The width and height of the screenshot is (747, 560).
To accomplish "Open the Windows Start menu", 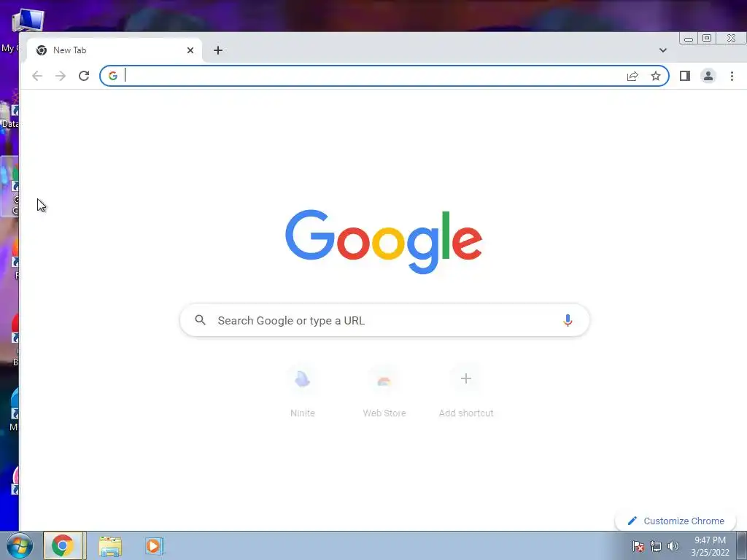I will [20, 545].
